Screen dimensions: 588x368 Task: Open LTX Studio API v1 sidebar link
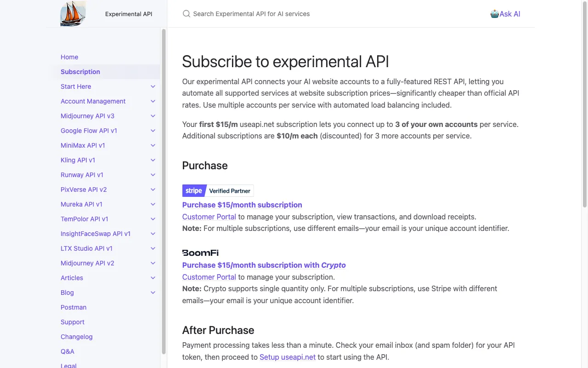click(86, 248)
